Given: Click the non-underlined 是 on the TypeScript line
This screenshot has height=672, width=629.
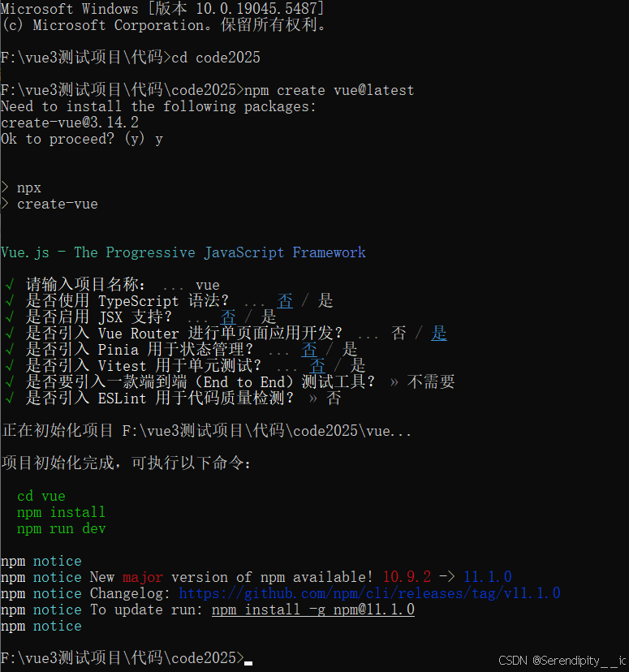Looking at the screenshot, I should tap(325, 301).
